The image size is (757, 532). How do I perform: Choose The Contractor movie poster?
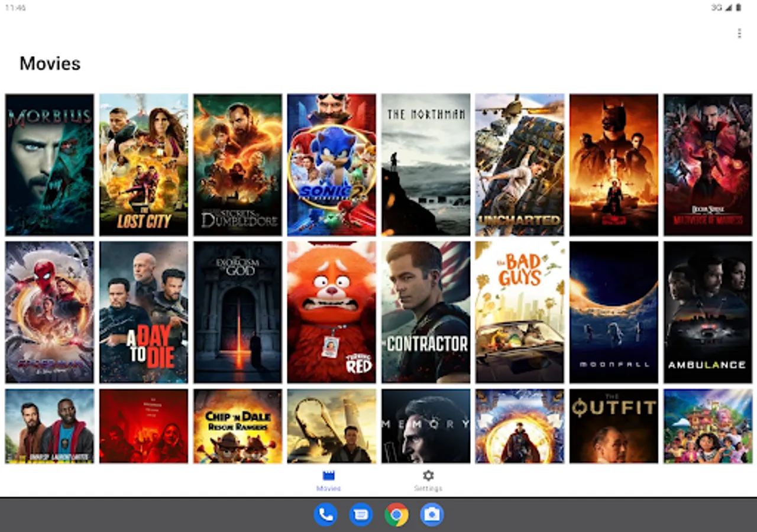[426, 312]
